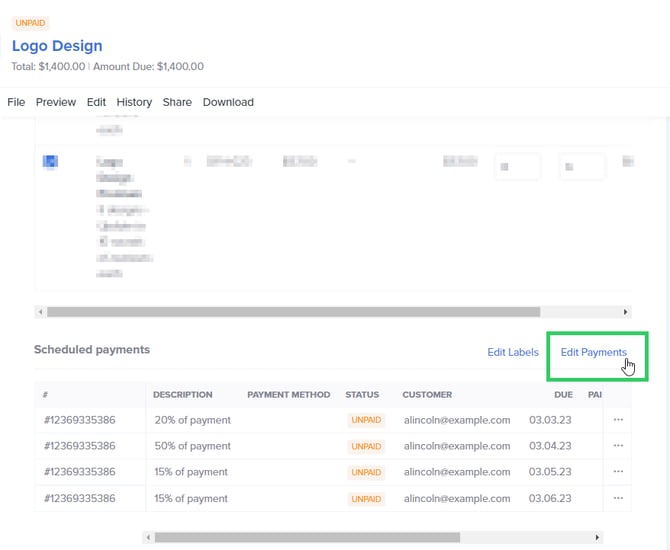Click 15% of payment due 03.05.23
Image resolution: width=670 pixels, height=550 pixels.
[191, 472]
